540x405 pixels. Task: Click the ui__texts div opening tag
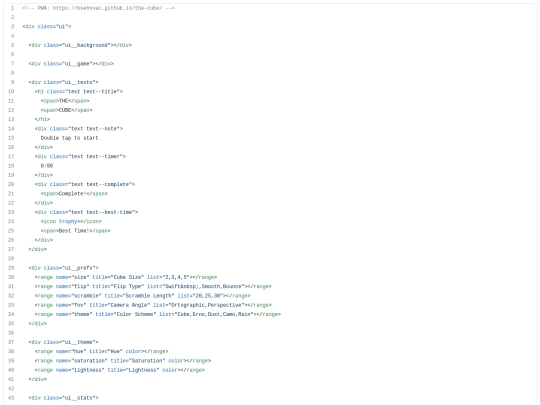pos(64,82)
